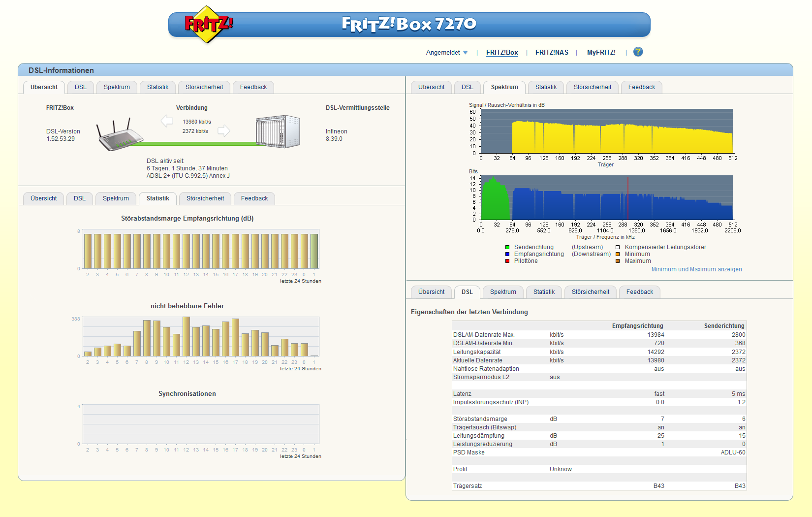
Task: Select Übersicht tab above the Störabstandsmarge chart
Action: click(x=44, y=198)
